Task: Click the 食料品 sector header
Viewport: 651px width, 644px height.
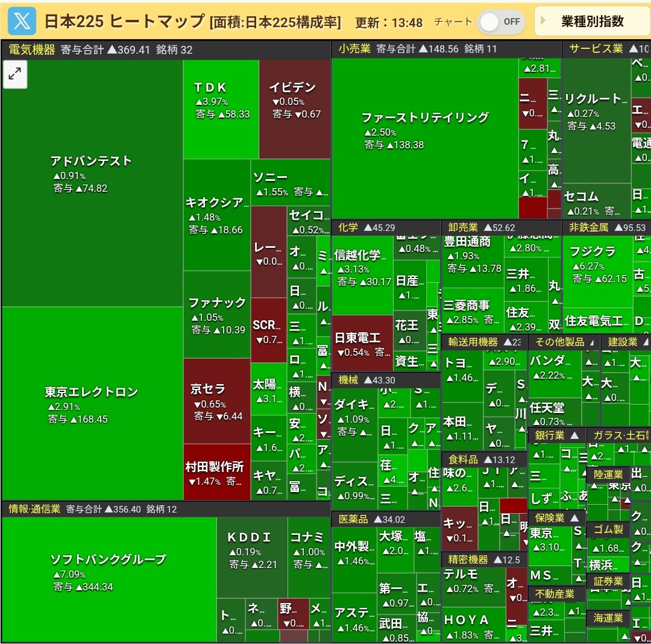Action: click(484, 459)
